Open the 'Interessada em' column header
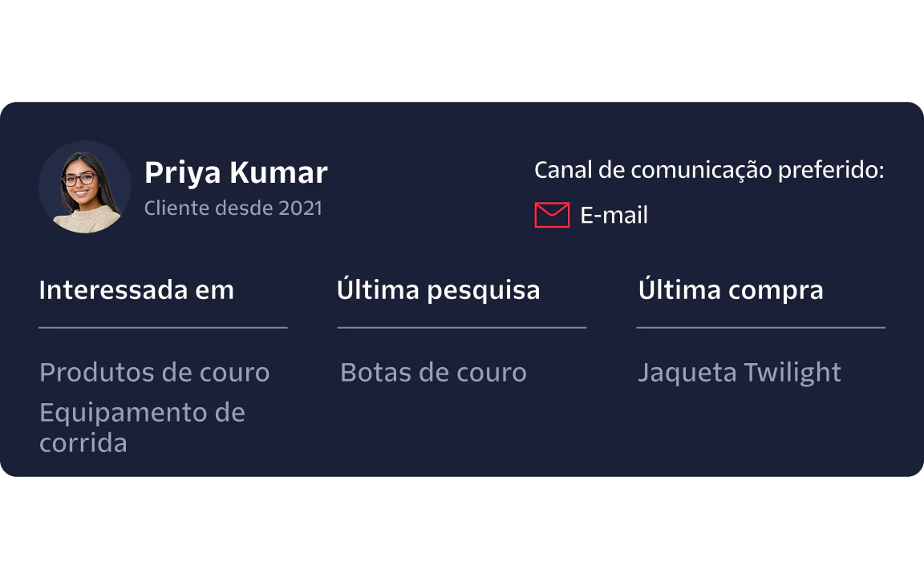 (136, 290)
